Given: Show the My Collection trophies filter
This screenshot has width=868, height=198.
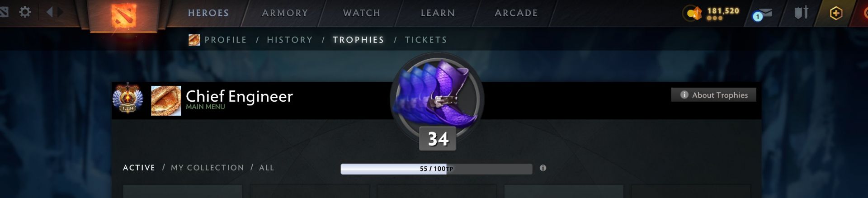Looking at the screenshot, I should [x=208, y=168].
